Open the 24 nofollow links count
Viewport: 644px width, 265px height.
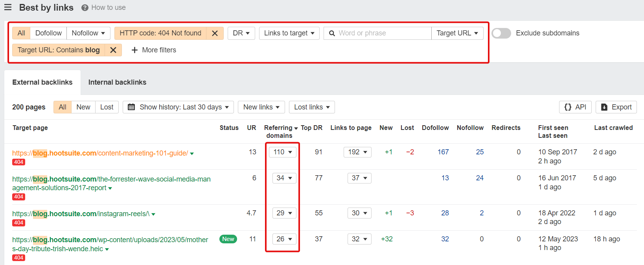[480, 178]
